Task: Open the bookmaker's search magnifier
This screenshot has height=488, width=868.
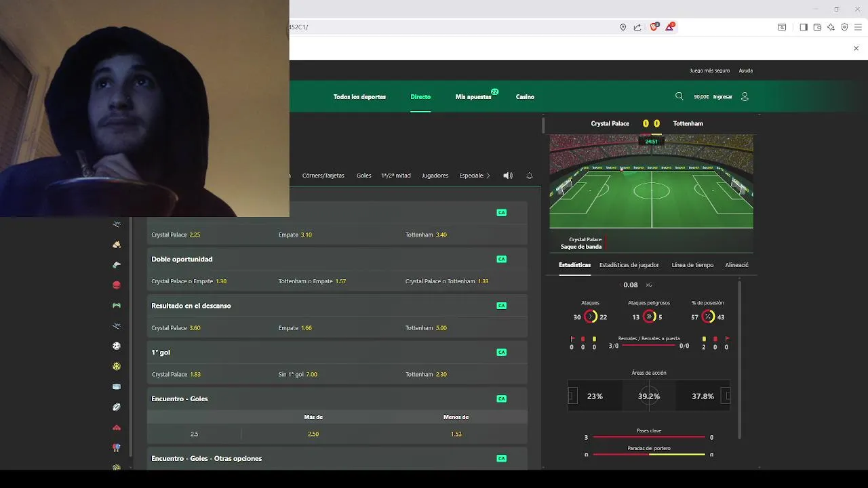Action: (x=679, y=96)
